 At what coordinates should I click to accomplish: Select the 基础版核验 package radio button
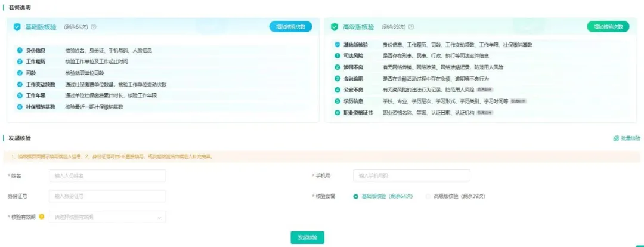point(356,196)
